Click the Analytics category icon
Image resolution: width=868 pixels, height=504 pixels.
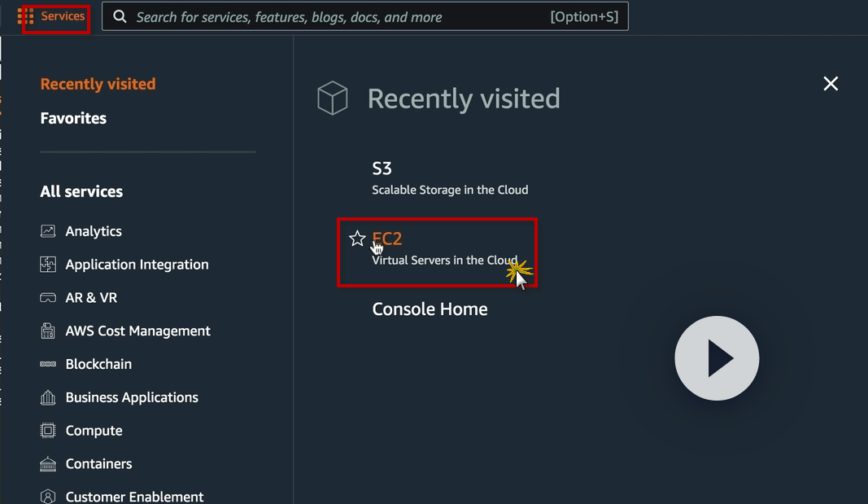coord(48,231)
